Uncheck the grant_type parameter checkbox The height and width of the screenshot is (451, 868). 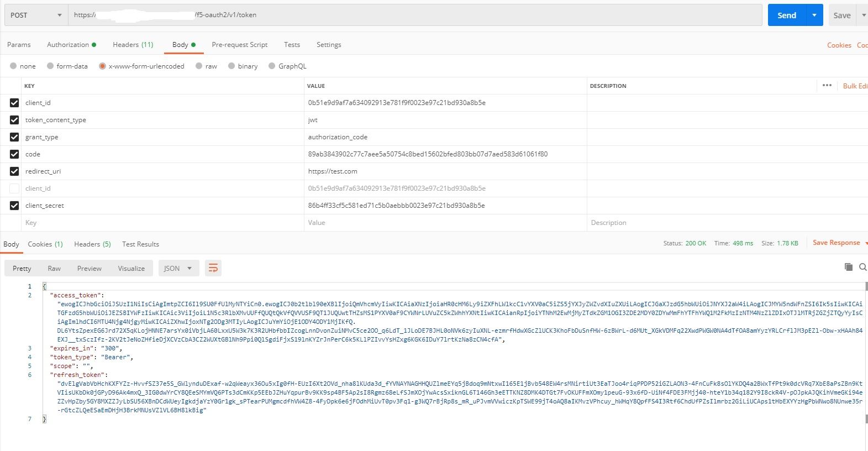(14, 137)
